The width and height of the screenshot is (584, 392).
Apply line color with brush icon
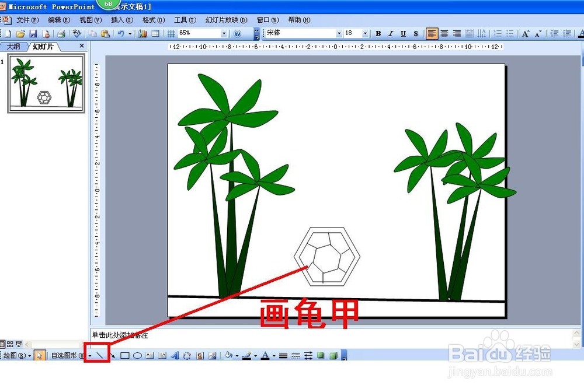coord(246,356)
